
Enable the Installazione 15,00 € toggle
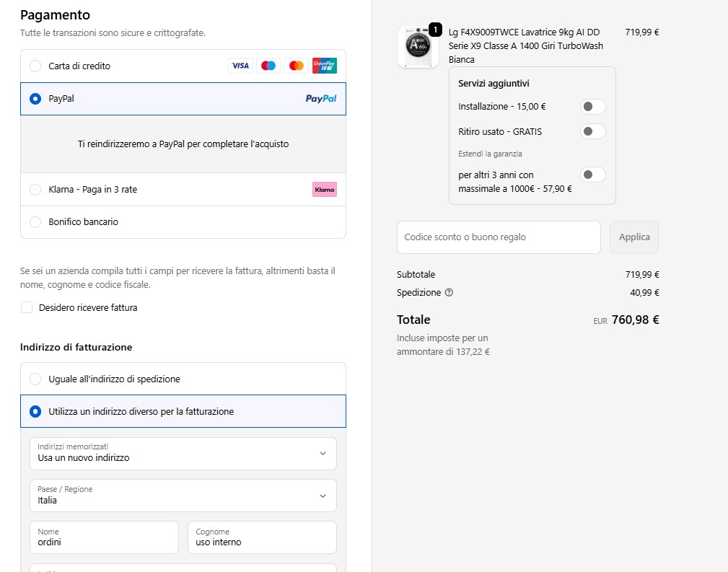592,106
